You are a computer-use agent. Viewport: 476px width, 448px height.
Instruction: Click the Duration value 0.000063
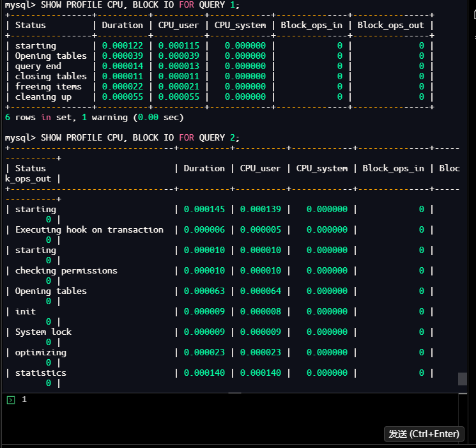pyautogui.click(x=204, y=291)
